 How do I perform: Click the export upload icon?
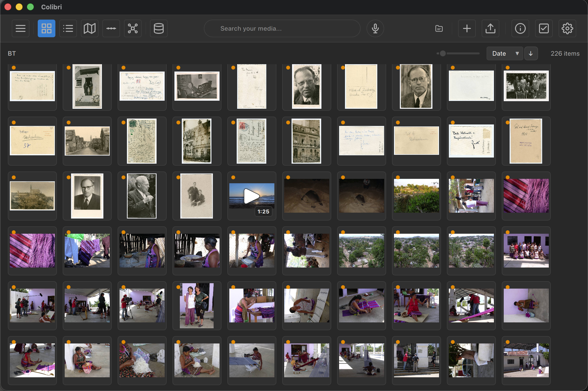click(x=490, y=28)
